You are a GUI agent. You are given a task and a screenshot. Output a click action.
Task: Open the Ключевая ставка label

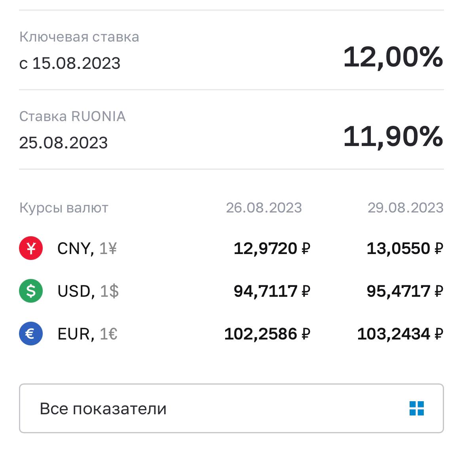pyautogui.click(x=79, y=37)
